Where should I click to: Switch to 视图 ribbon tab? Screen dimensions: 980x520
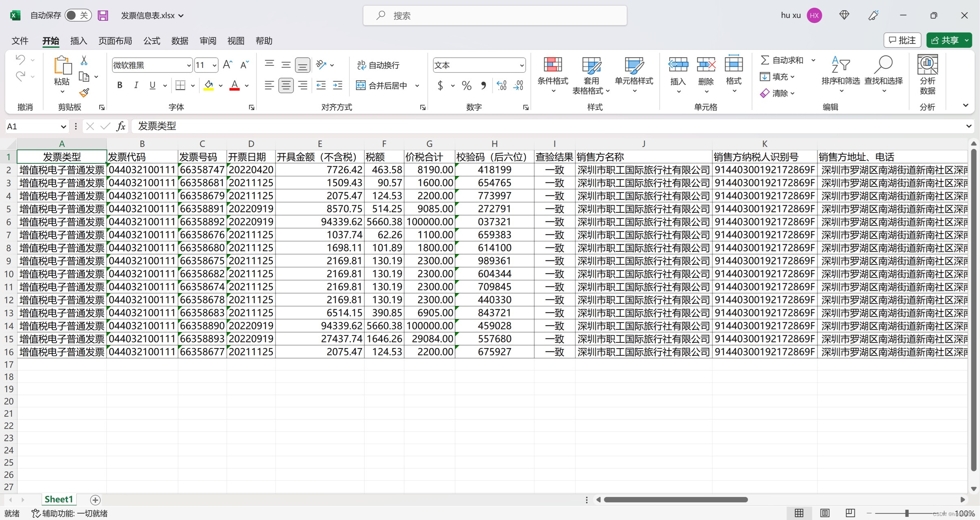pos(236,41)
